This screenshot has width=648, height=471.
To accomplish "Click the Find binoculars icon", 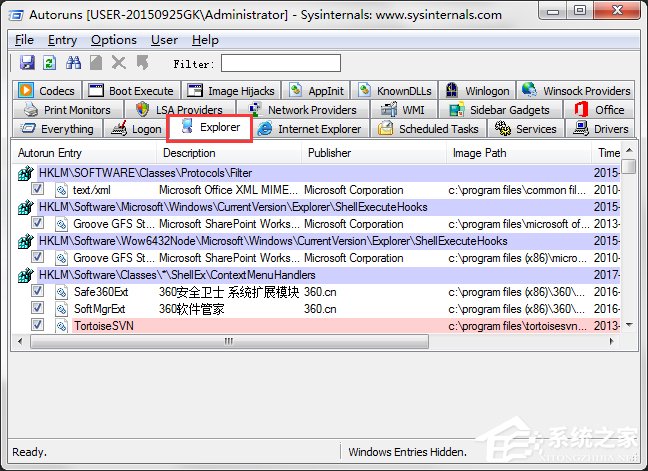I will pos(73,63).
